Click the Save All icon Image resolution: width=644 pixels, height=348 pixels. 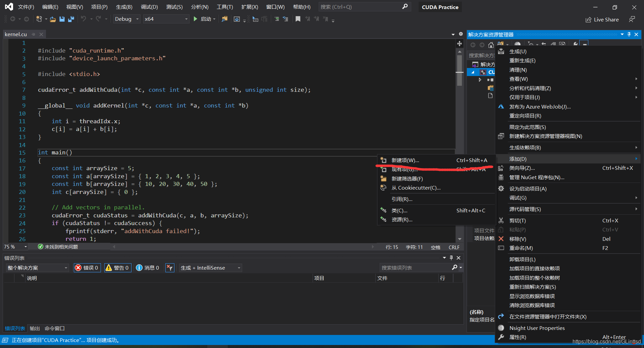pos(71,19)
